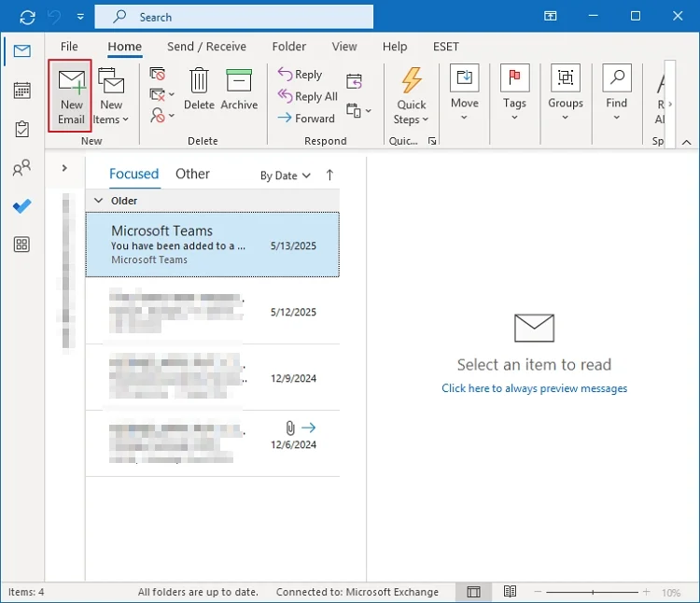Click the Undo icon in title bar
Viewport: 700px width, 603px height.
pyautogui.click(x=54, y=17)
